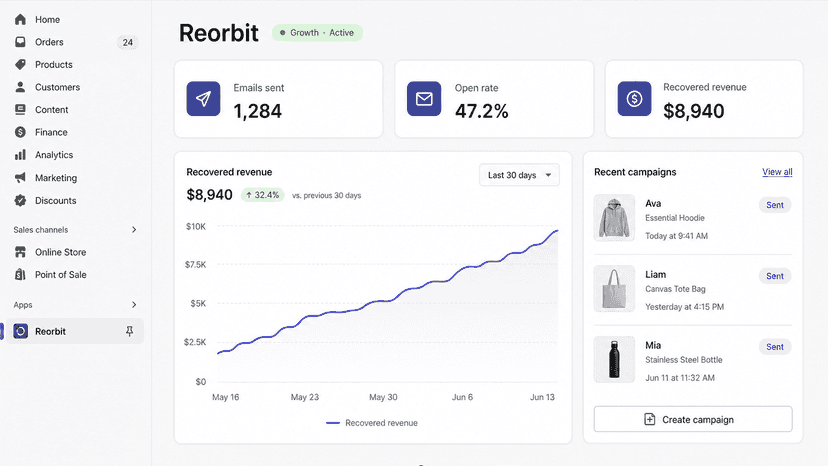
Task: Click 'vs. previous 30 days' text
Action: click(326, 195)
